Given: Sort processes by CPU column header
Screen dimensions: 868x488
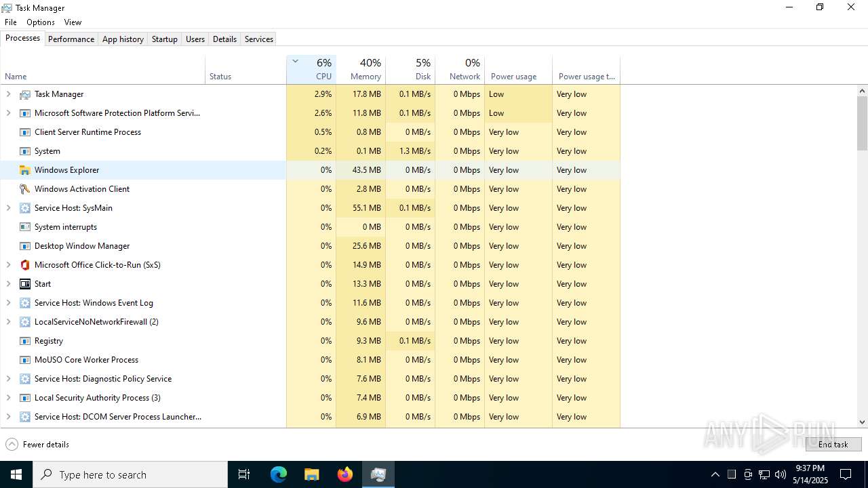Looking at the screenshot, I should 311,70.
